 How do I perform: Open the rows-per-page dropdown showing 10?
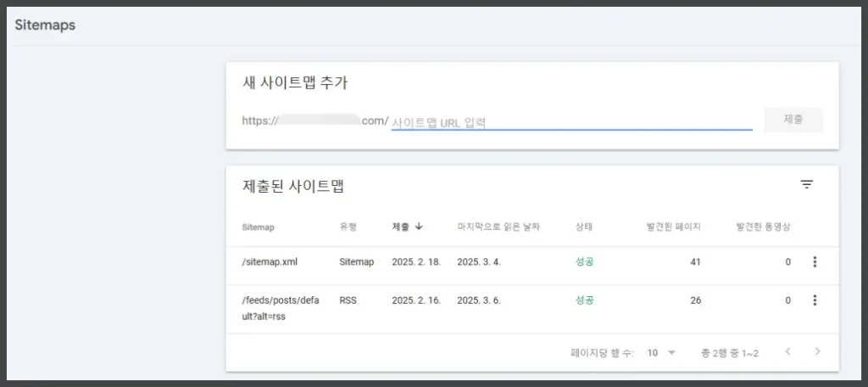tap(661, 352)
